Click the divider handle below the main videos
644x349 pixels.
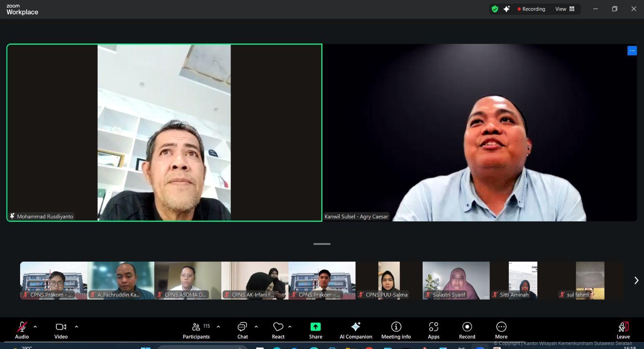tap(322, 244)
